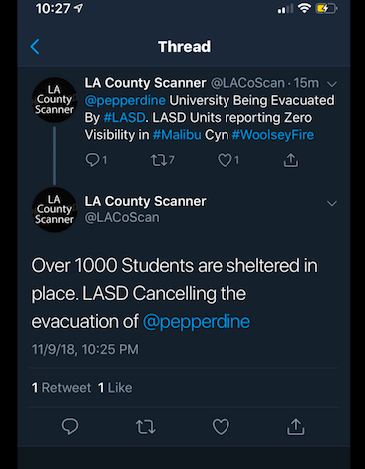The height and width of the screenshot is (469, 365).
Task: Share the first tweet via upload icon
Action: (291, 160)
